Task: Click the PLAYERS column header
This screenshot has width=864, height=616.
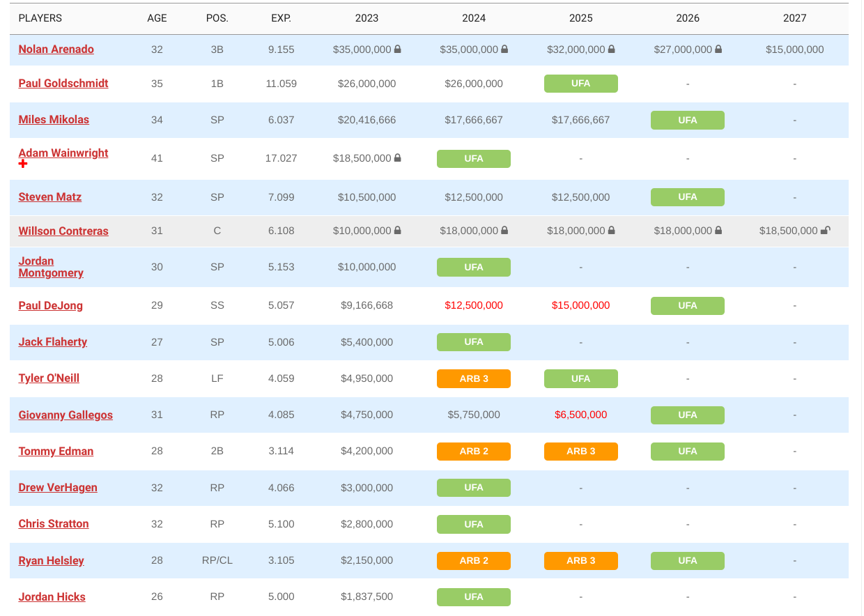Action: point(40,18)
